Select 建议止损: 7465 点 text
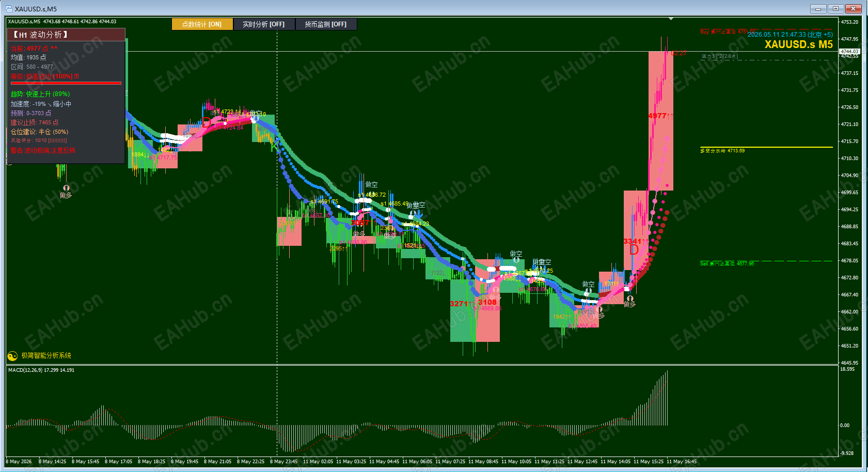Viewport: 868px width, 472px height. point(35,122)
